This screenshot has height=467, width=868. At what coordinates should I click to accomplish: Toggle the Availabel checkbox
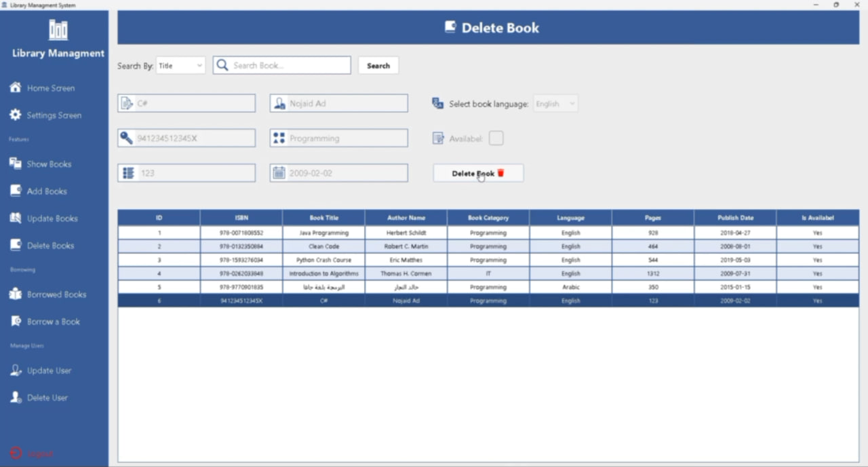click(496, 138)
